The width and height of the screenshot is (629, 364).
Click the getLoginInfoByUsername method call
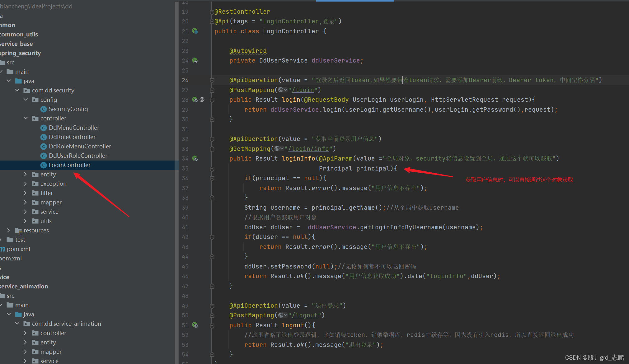[401, 227]
